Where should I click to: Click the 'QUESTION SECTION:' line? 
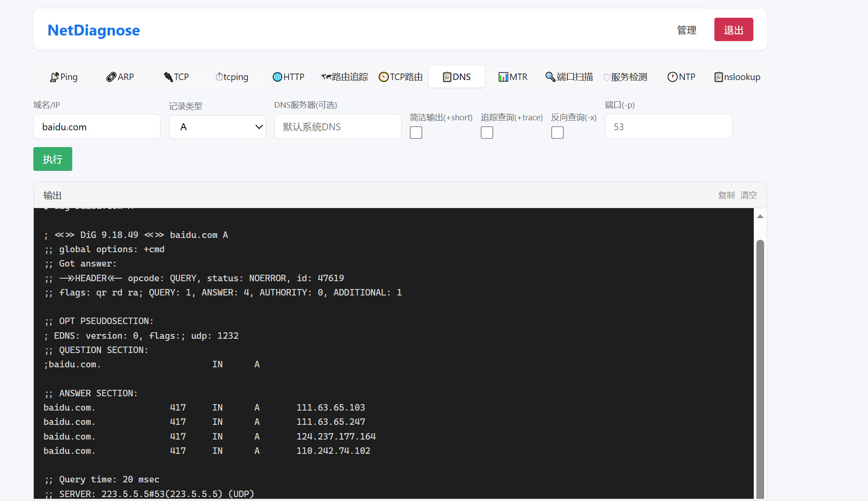point(96,350)
